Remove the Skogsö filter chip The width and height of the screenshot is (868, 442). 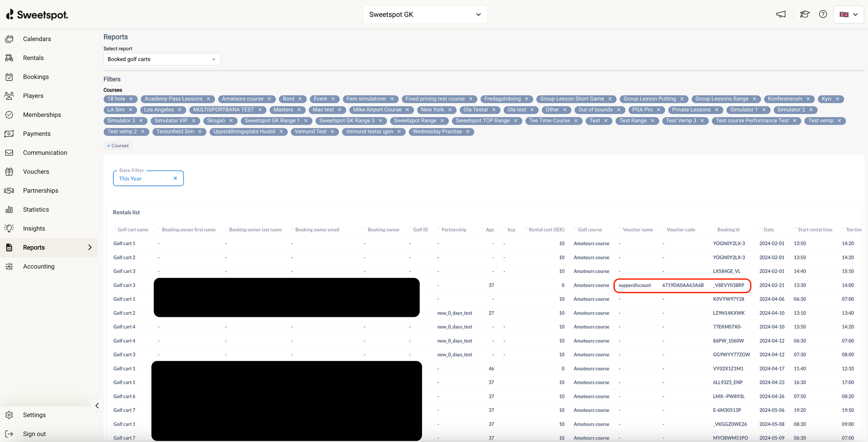[231, 121]
